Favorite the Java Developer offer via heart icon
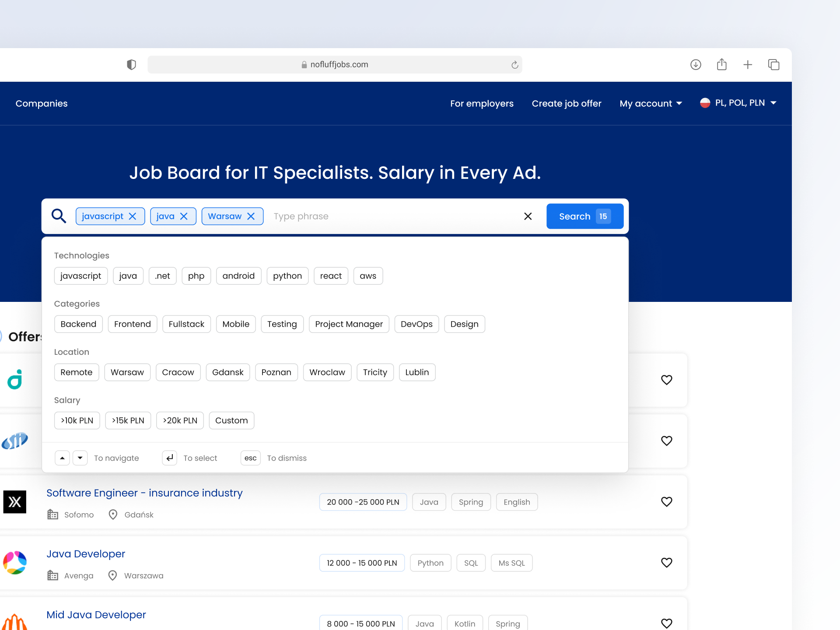Viewport: 840px width, 630px height. pyautogui.click(x=667, y=563)
